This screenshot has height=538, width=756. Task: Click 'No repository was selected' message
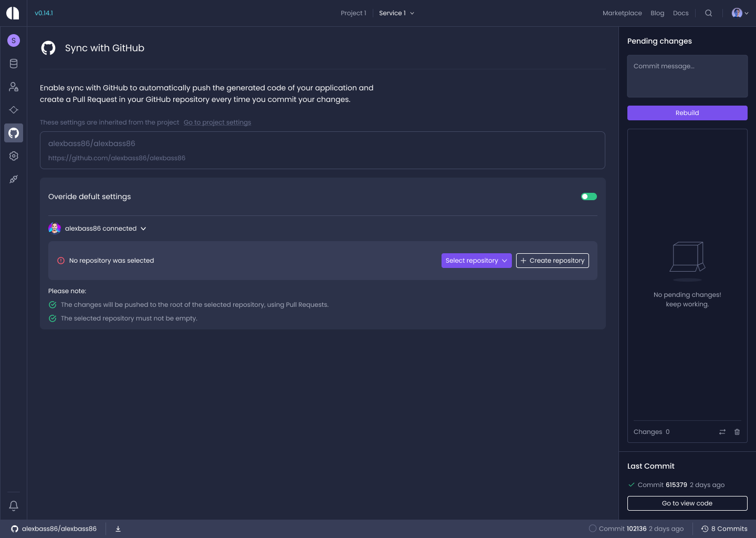point(111,261)
